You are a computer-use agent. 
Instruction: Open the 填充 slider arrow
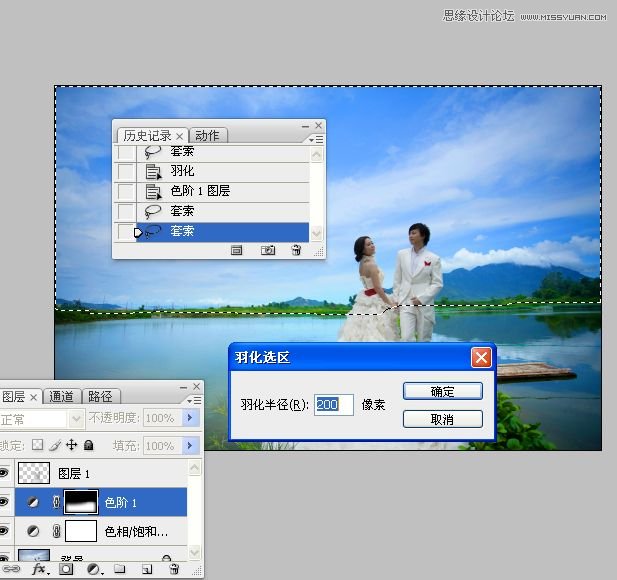(191, 446)
